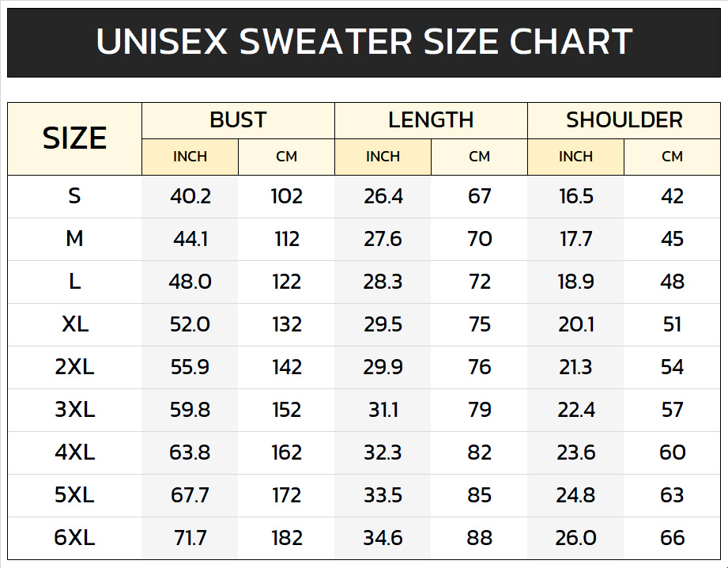Select the SIZE column header
This screenshot has height=568, width=728.
point(74,138)
